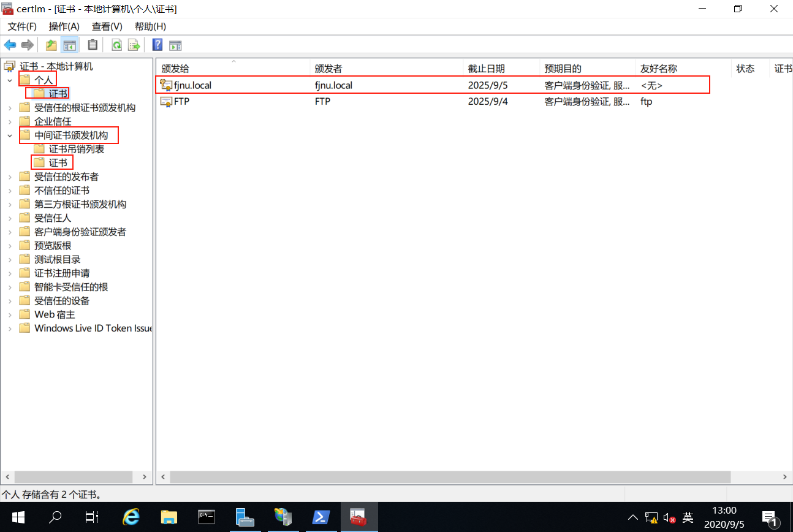The height and width of the screenshot is (532, 793).
Task: Click the Back navigation arrow
Action: (10, 45)
